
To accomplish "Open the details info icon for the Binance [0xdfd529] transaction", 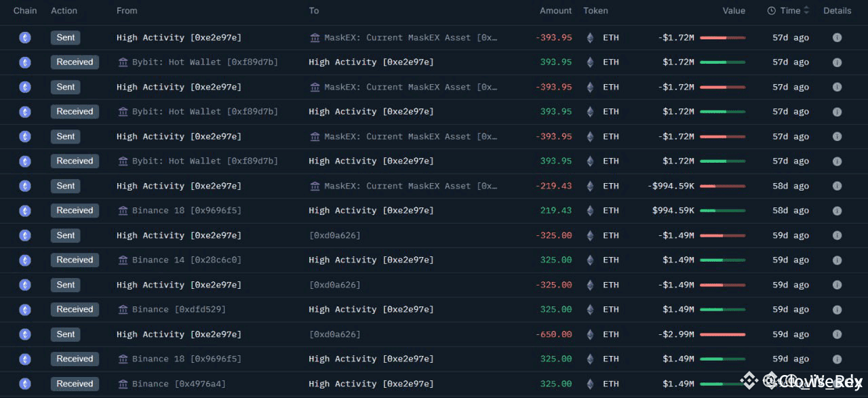I will coord(837,309).
